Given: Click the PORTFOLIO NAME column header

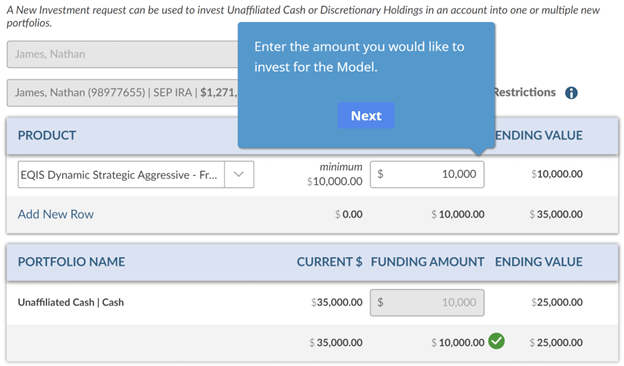Looking at the screenshot, I should (x=72, y=262).
